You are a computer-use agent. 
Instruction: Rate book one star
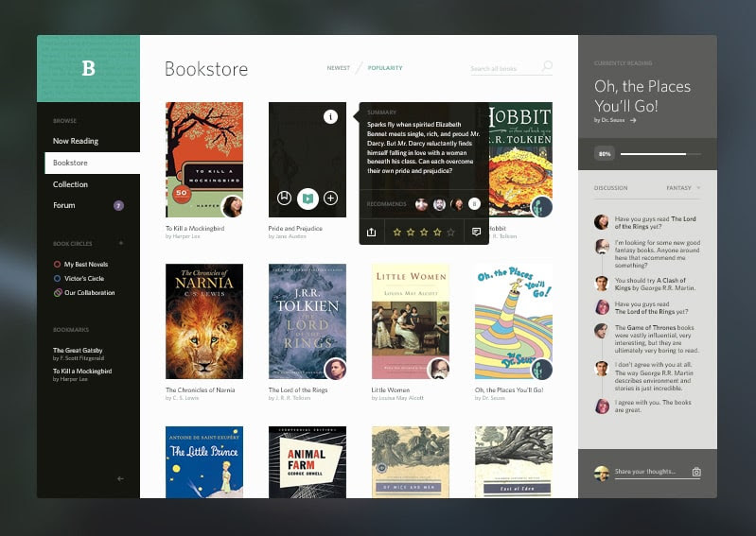pos(396,233)
